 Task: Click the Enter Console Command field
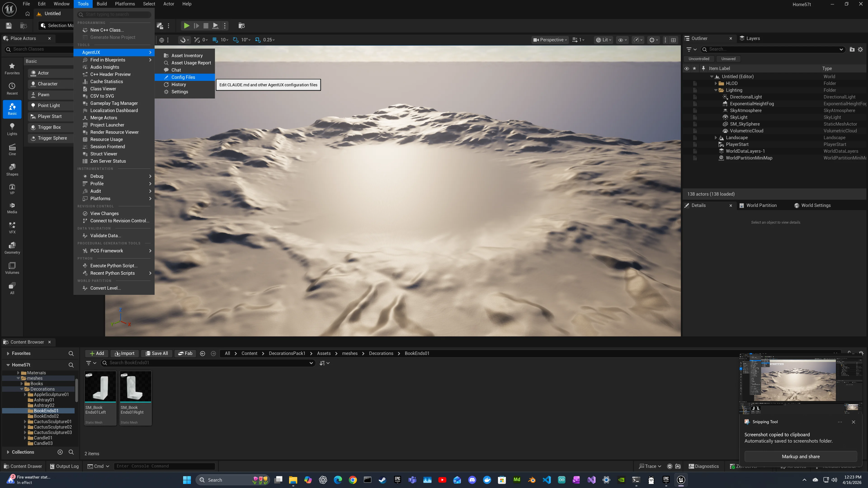pyautogui.click(x=164, y=466)
